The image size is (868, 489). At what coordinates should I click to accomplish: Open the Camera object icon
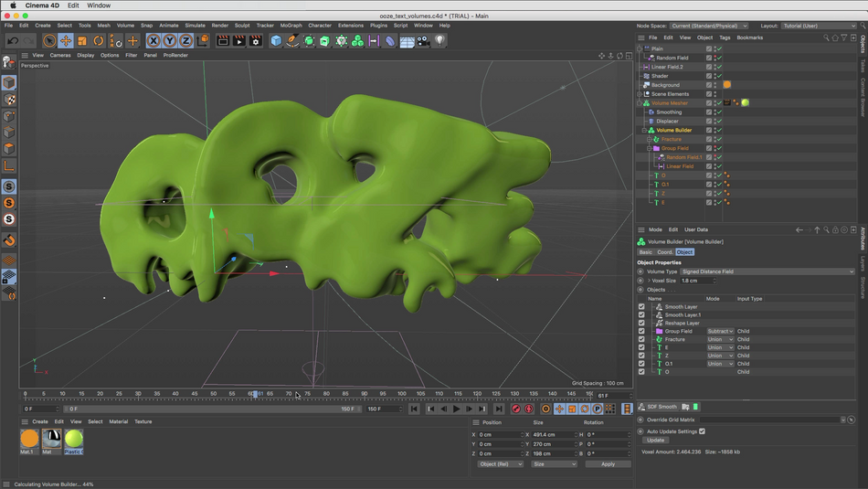[423, 41]
